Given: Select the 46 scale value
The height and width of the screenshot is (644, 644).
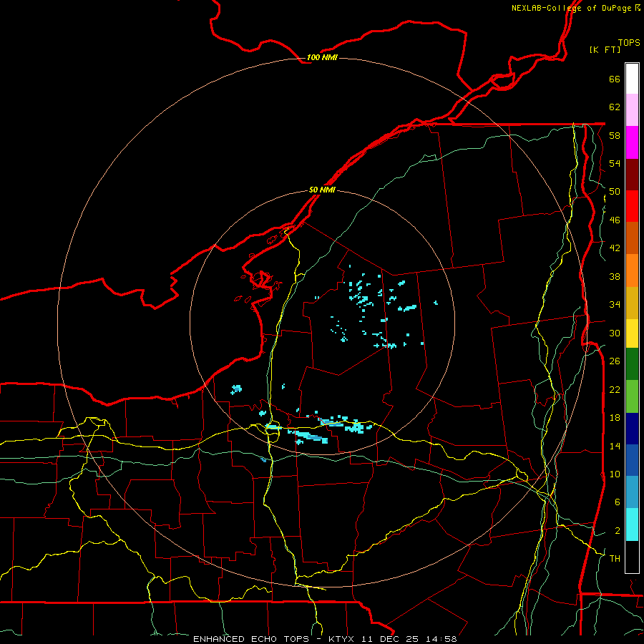Looking at the screenshot, I should 615,220.
